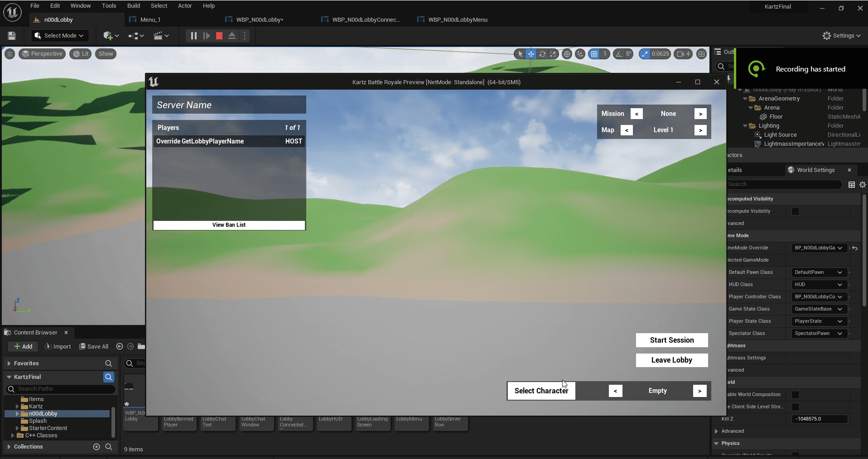Screen dimensions: 868x459
Task: Toggle grid snapping in viewport
Action: [x=594, y=54]
